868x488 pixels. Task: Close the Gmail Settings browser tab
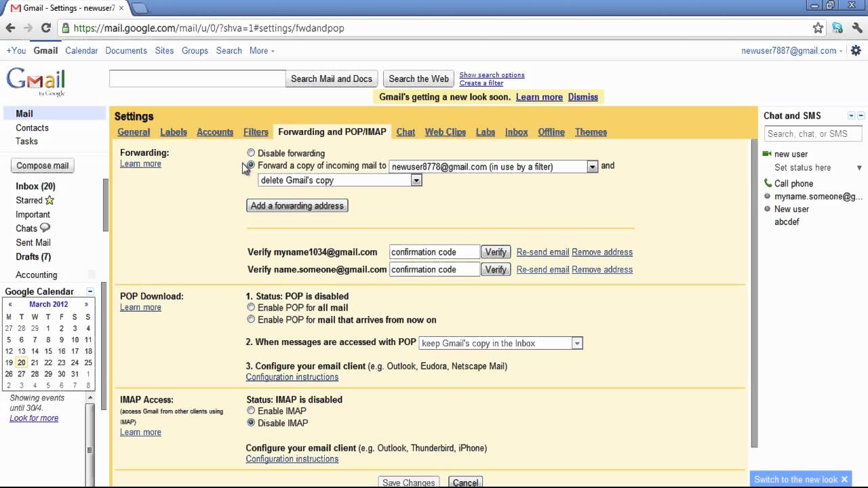coord(121,8)
